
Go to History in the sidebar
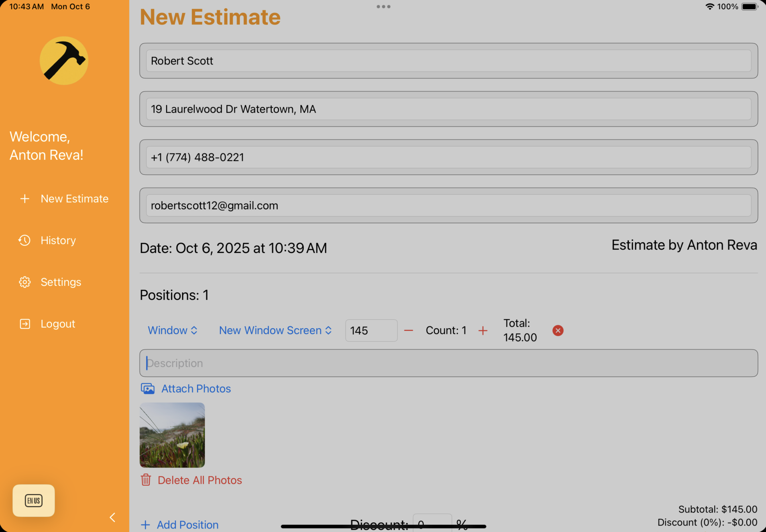click(x=58, y=241)
